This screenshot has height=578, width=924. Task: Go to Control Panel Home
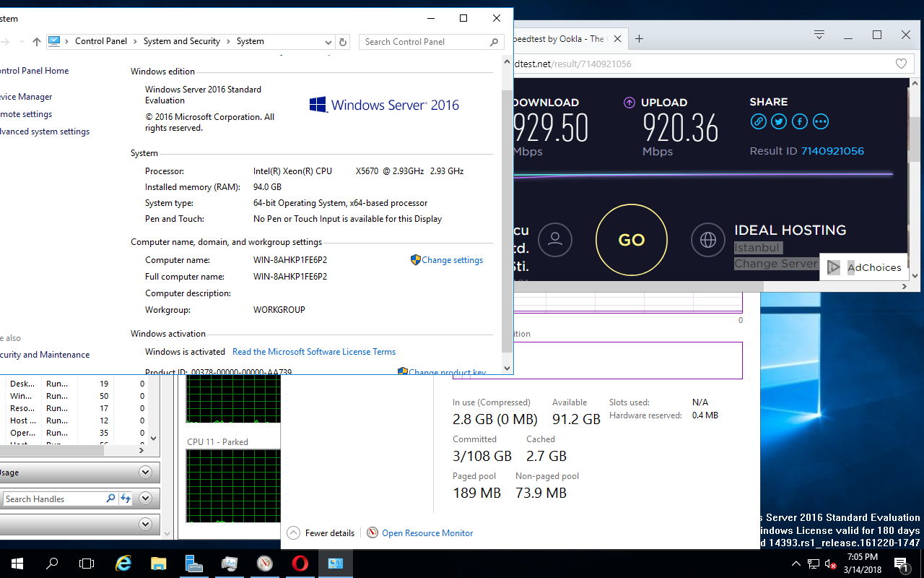point(35,71)
